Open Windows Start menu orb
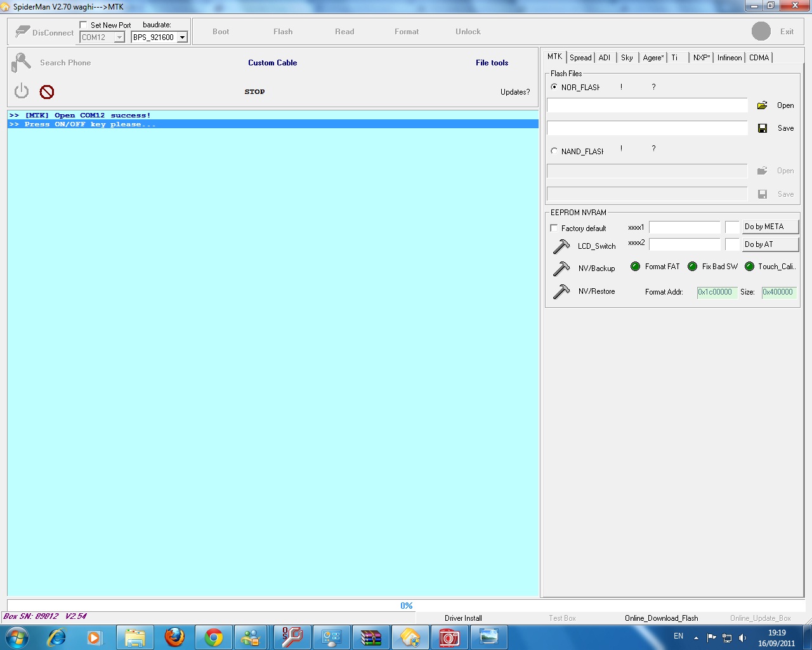812x650 pixels. [x=16, y=637]
